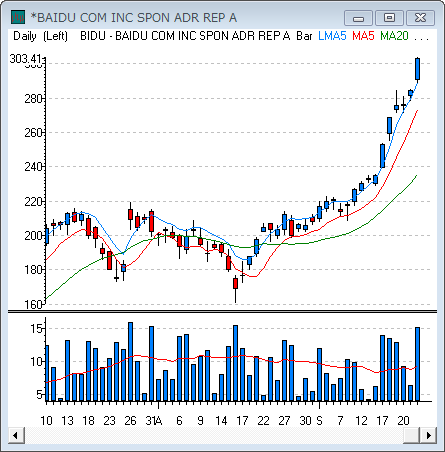Select the red MA5 legend label
This screenshot has width=445, height=452.
[363, 36]
